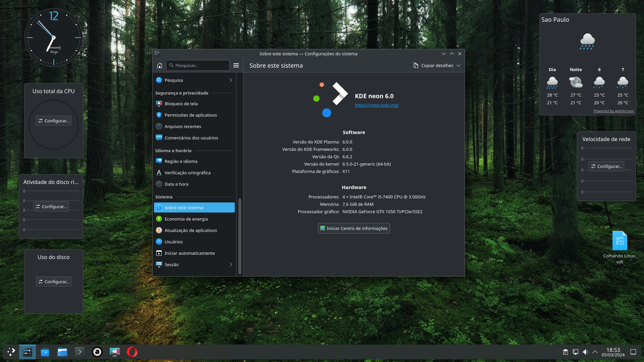Image resolution: width=644 pixels, height=362 pixels.
Task: Click the home icon in System Settings
Action: 160,65
